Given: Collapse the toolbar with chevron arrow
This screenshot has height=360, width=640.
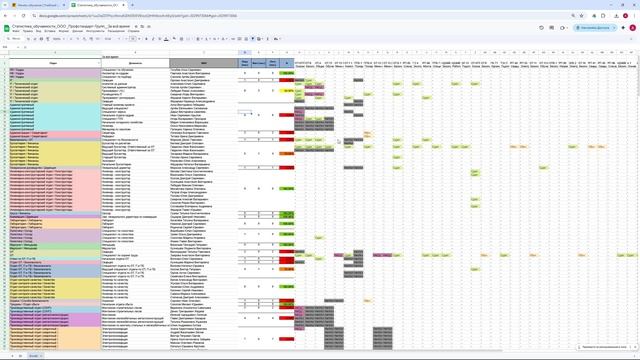Looking at the screenshot, I should tap(632, 39).
